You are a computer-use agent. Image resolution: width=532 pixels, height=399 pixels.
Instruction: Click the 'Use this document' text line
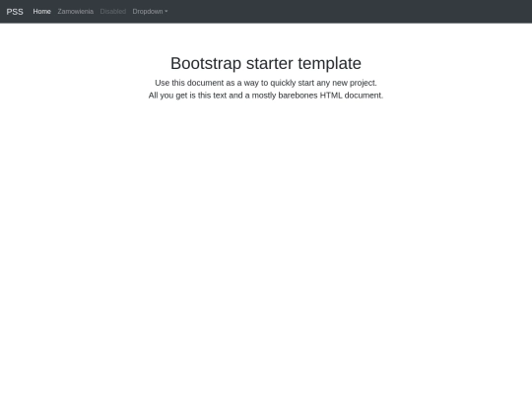(x=266, y=83)
